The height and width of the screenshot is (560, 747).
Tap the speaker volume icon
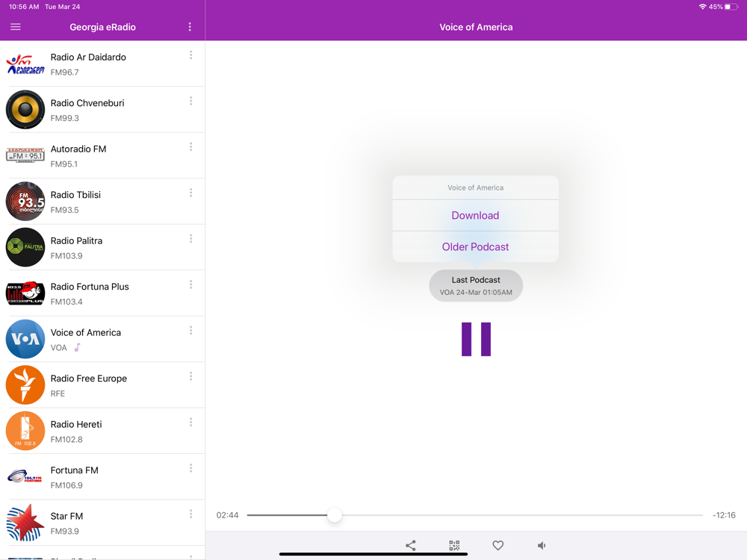click(542, 545)
